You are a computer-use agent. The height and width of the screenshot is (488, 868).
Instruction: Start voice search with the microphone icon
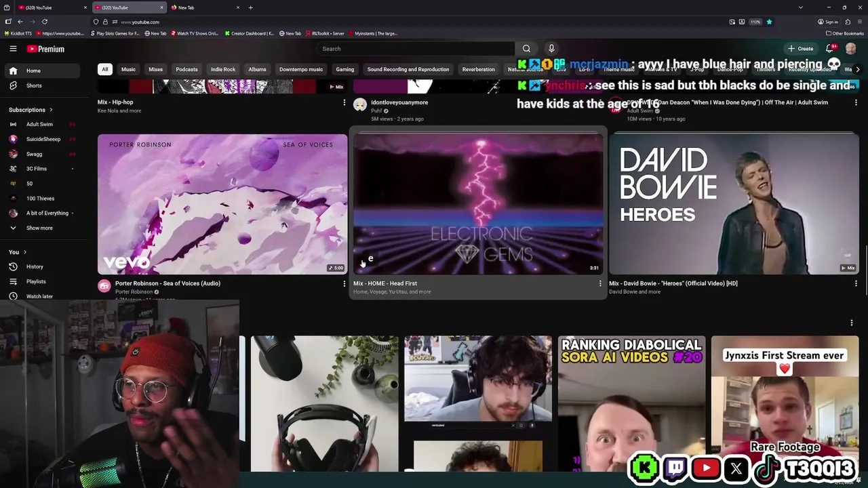[x=551, y=49]
